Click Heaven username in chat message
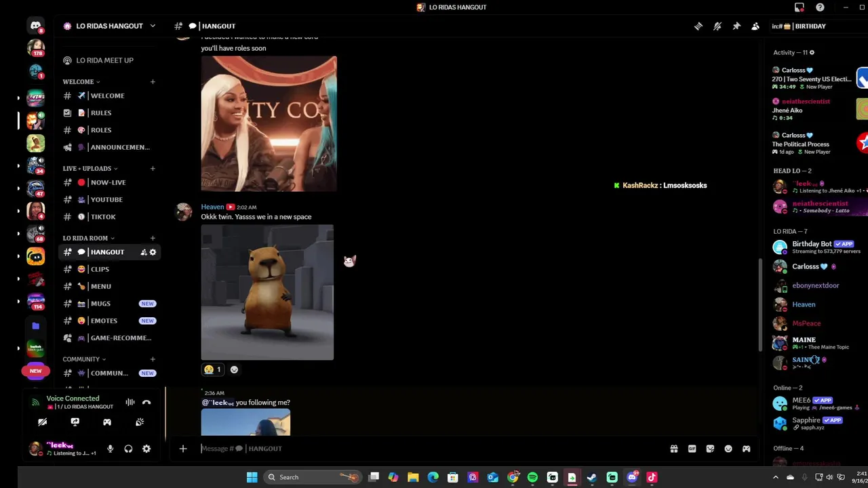The height and width of the screenshot is (488, 868). pyautogui.click(x=212, y=207)
